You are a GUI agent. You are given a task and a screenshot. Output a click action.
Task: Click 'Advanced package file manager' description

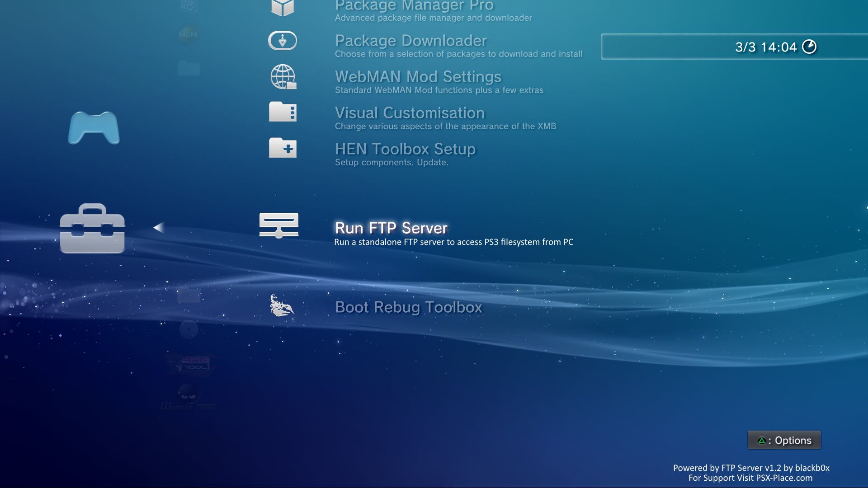pyautogui.click(x=433, y=18)
